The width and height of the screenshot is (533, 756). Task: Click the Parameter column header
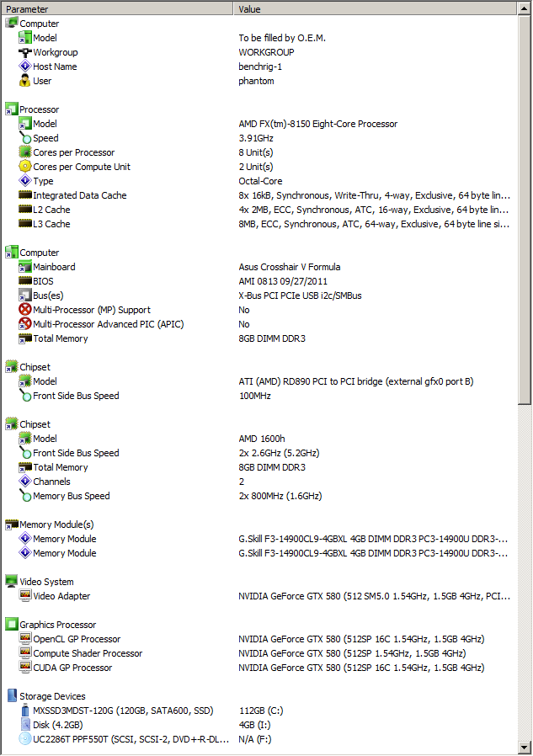click(116, 8)
